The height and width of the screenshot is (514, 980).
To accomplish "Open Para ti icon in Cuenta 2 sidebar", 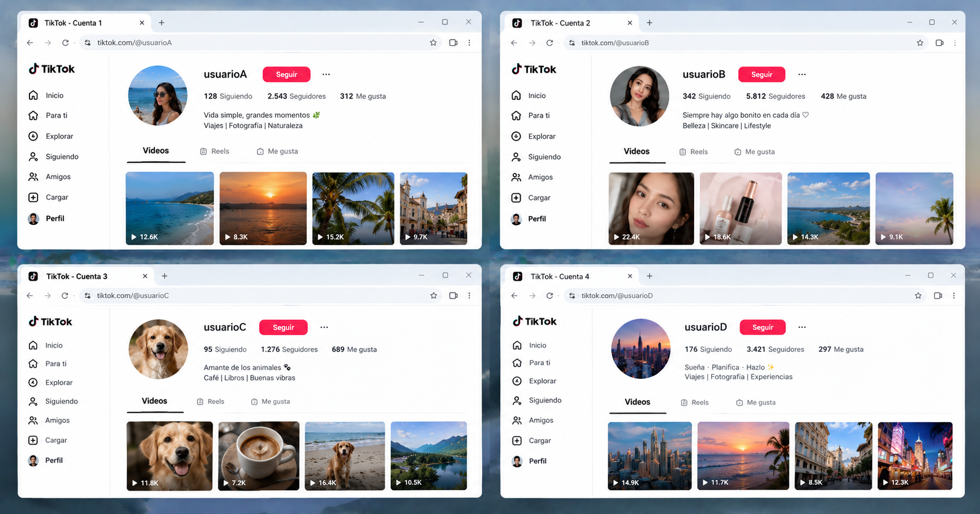I will (516, 115).
